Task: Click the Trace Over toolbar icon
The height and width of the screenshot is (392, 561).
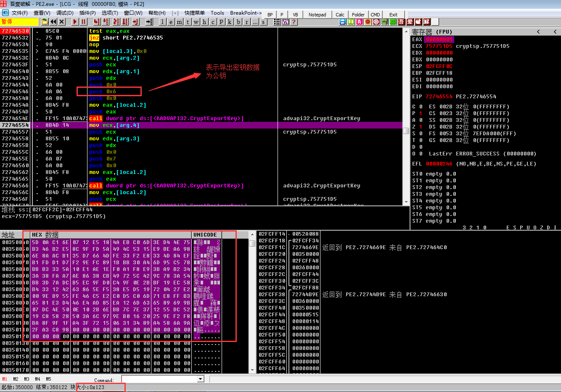Action: click(x=125, y=22)
